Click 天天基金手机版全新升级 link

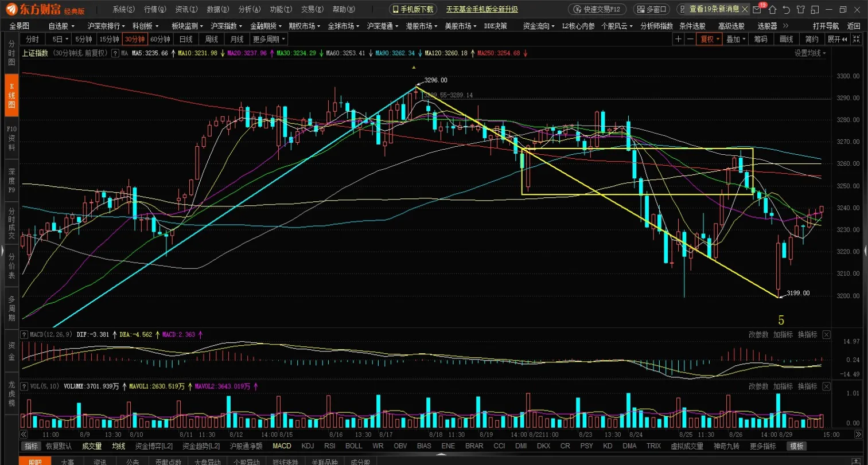point(482,9)
